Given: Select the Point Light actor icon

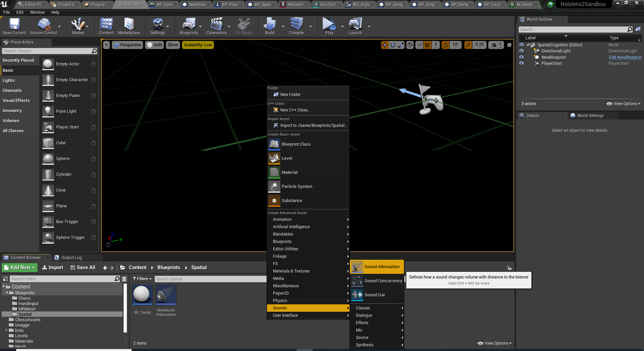Looking at the screenshot, I should (48, 111).
